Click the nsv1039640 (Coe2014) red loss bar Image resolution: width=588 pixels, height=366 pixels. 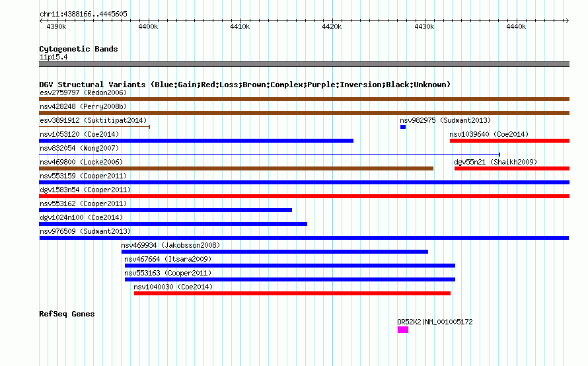pyautogui.click(x=509, y=141)
